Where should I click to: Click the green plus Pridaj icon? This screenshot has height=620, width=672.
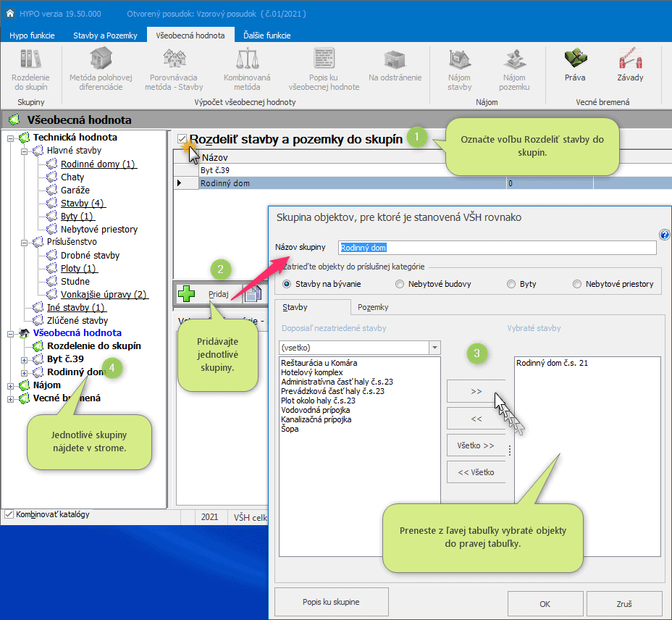pos(187,294)
